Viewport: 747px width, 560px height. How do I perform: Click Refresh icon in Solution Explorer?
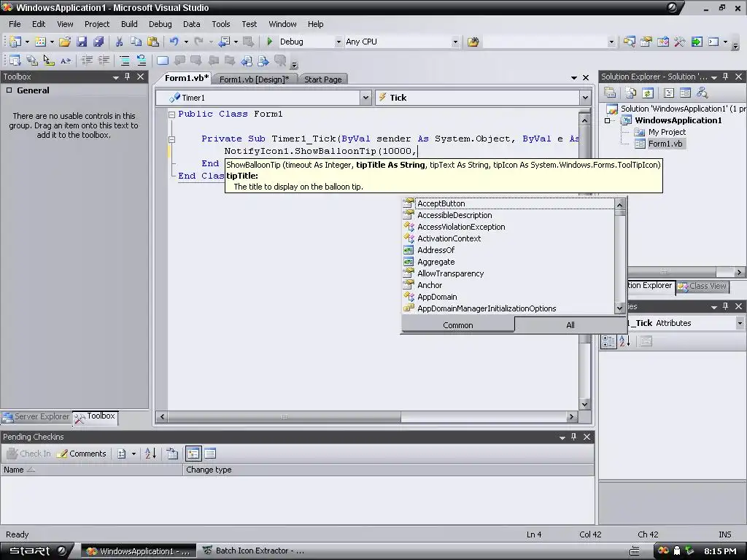[648, 93]
